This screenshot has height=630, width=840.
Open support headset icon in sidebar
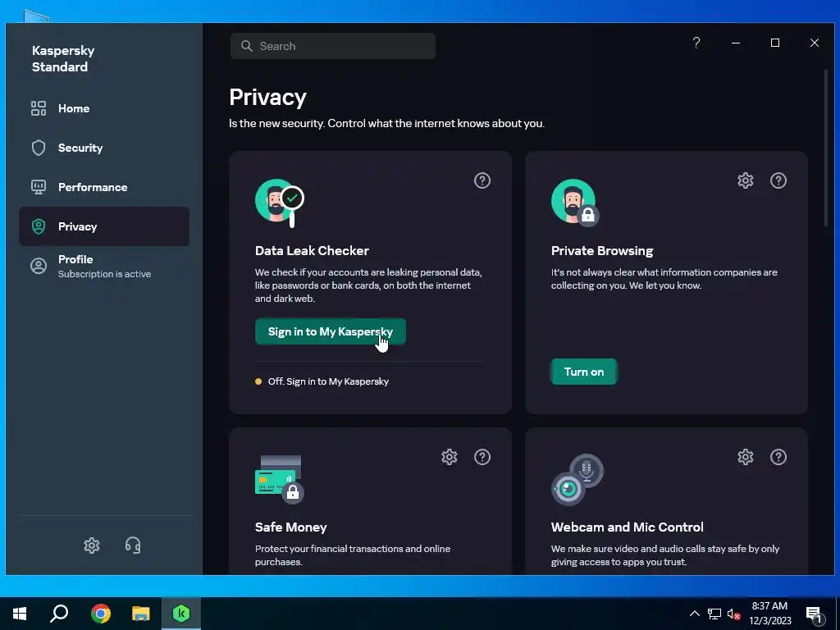133,546
